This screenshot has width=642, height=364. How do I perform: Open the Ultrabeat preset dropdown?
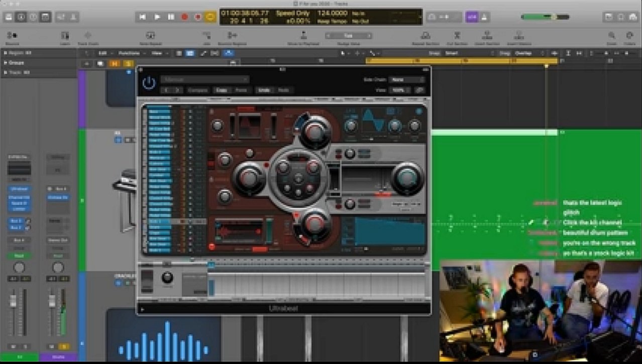pyautogui.click(x=205, y=79)
